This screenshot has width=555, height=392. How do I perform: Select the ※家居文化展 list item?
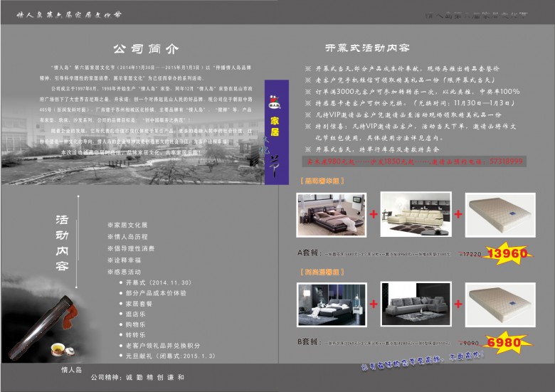click(x=127, y=225)
